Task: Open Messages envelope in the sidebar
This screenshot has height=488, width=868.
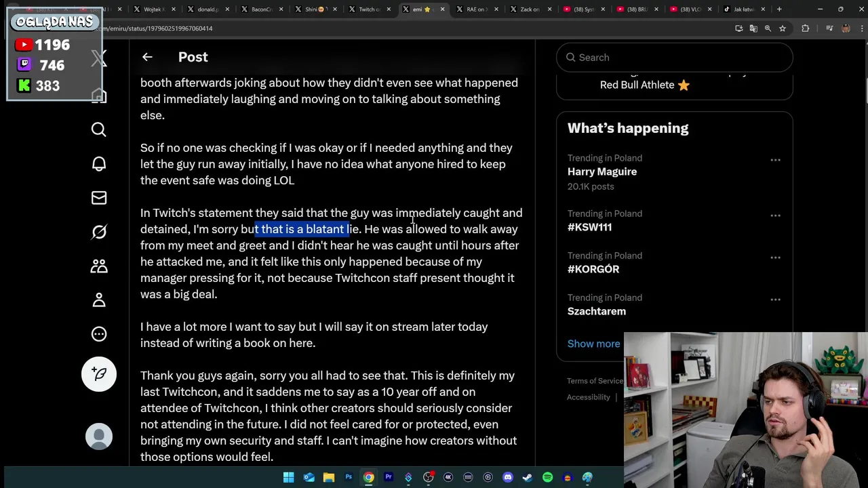Action: pos(99,197)
